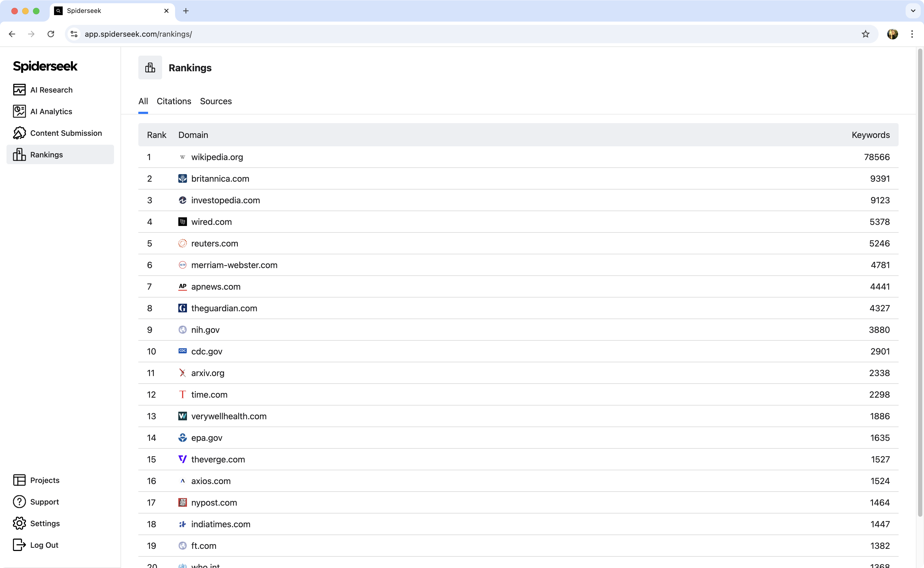Click the reuters.com favicon
Screen dimensions: 924x568
182,244
